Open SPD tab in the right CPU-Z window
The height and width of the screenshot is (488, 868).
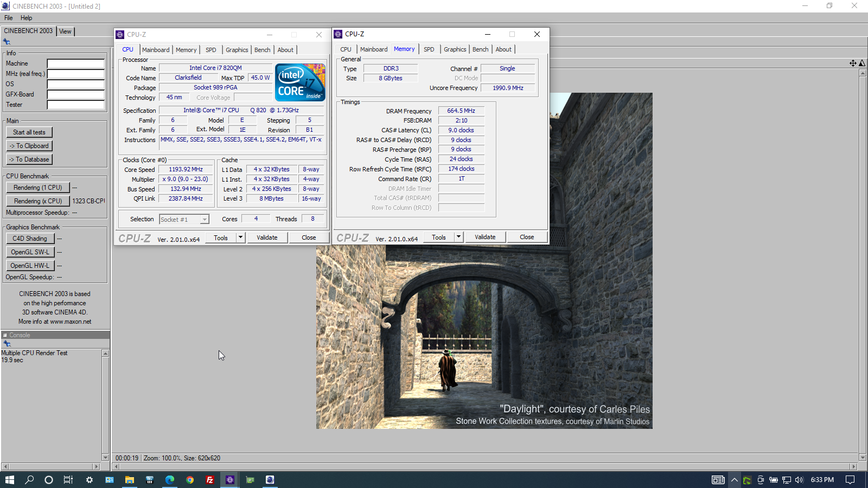point(429,49)
